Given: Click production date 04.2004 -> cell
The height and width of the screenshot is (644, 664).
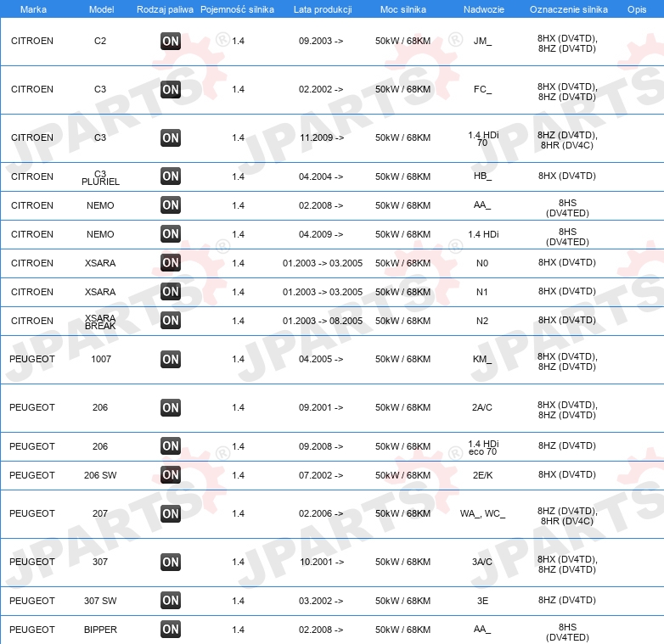Looking at the screenshot, I should pos(321,176).
